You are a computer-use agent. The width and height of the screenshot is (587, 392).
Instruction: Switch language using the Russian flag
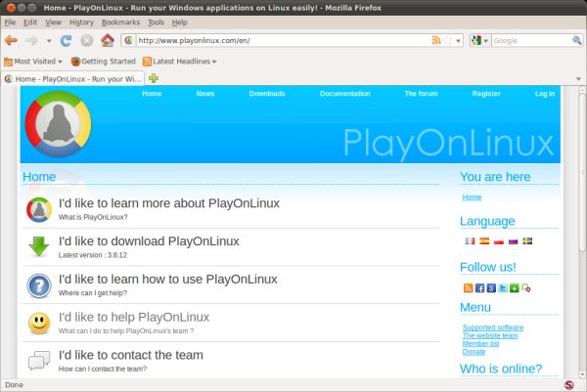coord(514,241)
